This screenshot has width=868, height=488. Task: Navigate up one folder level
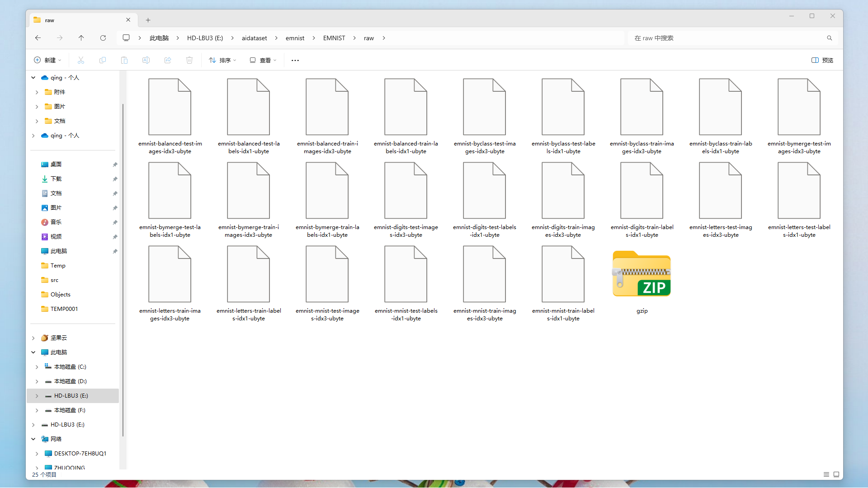click(x=81, y=38)
